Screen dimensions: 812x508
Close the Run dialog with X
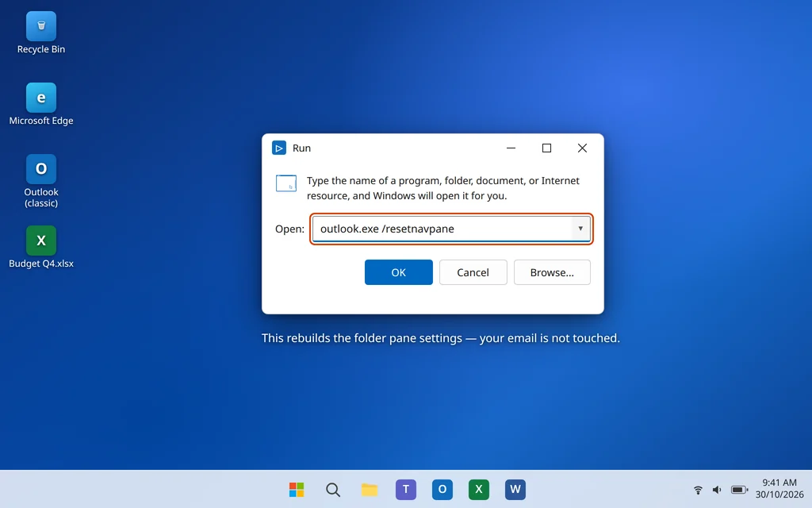[582, 148]
